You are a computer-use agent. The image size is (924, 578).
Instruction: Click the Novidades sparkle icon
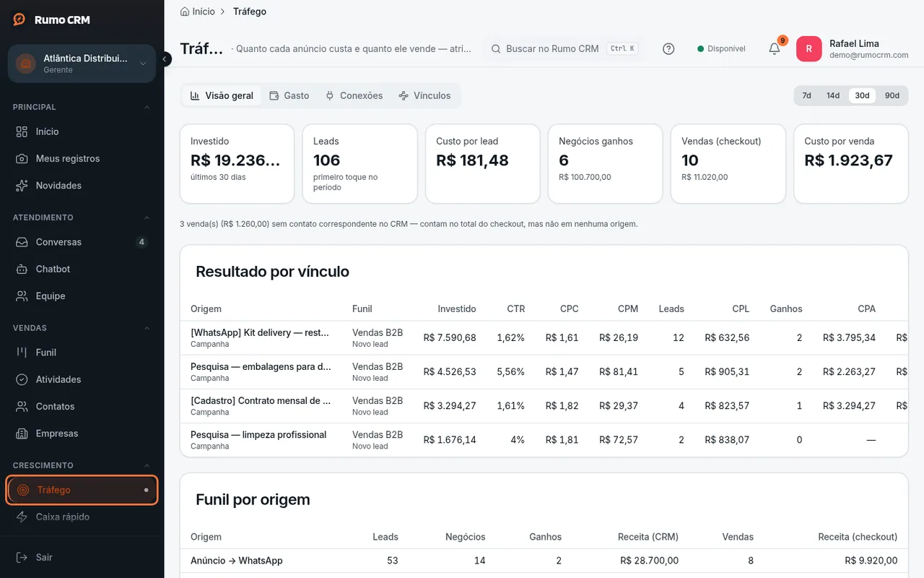pyautogui.click(x=22, y=186)
